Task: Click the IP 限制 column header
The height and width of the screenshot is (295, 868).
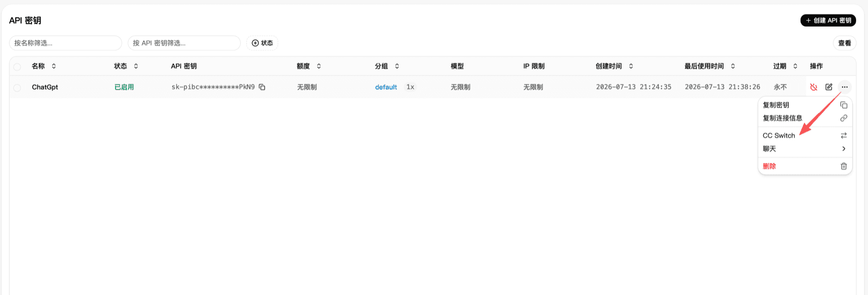Action: [x=534, y=66]
